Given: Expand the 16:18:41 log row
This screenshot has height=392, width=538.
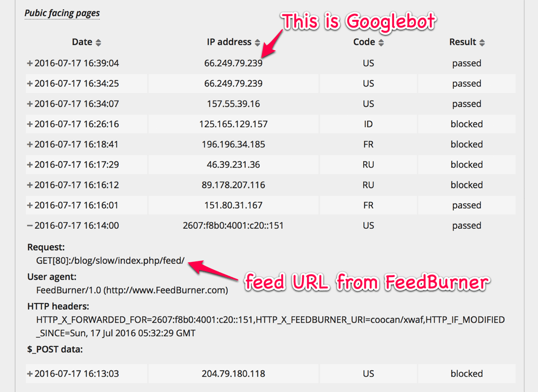Looking at the screenshot, I should click(30, 144).
